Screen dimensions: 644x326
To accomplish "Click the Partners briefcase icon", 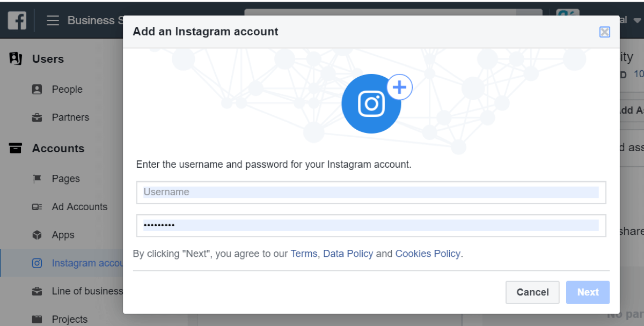I will (37, 117).
